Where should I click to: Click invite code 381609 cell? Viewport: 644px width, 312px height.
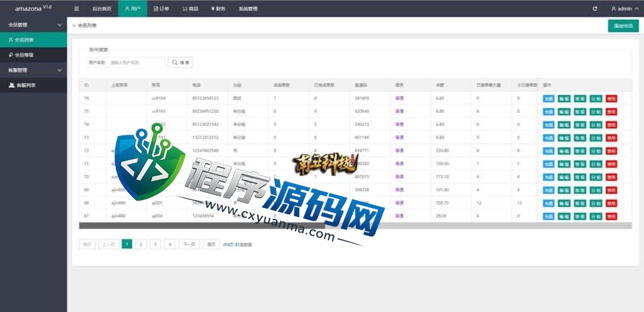(x=362, y=99)
